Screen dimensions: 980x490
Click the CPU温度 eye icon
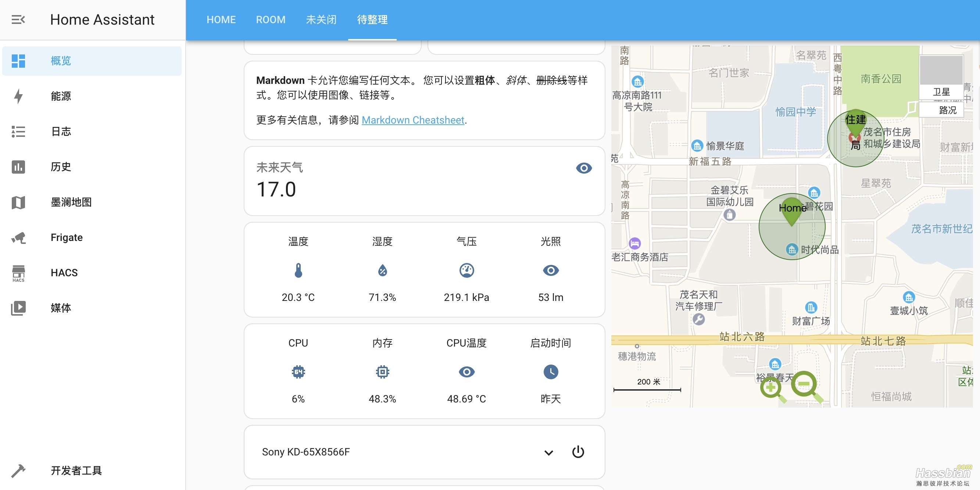coord(466,372)
